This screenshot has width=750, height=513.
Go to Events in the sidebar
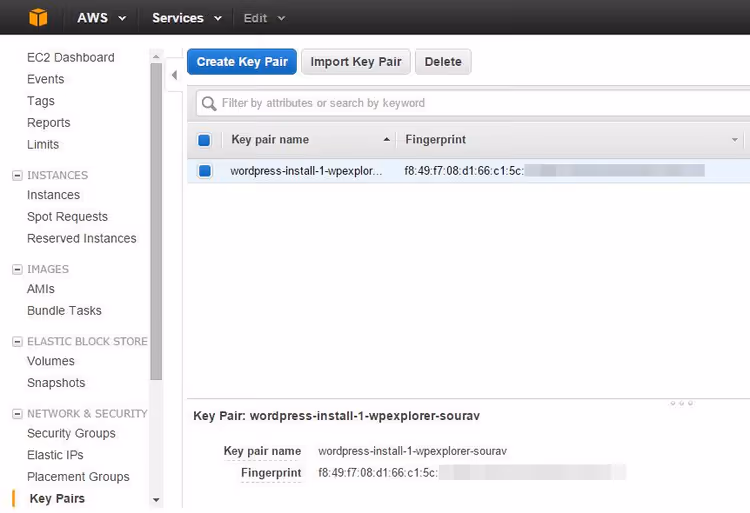[x=45, y=79]
